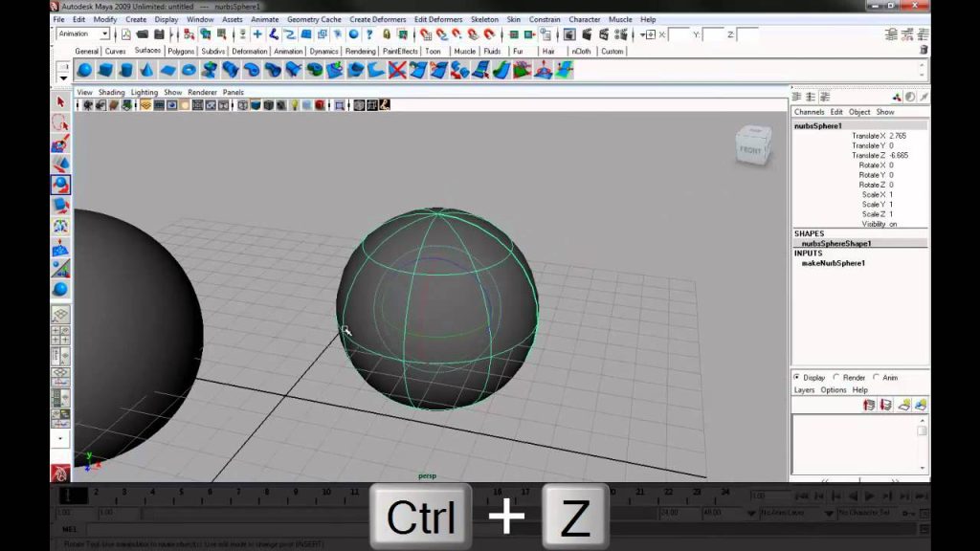This screenshot has height=551, width=980.
Task: Click the red X shelf icon
Action: coord(397,71)
